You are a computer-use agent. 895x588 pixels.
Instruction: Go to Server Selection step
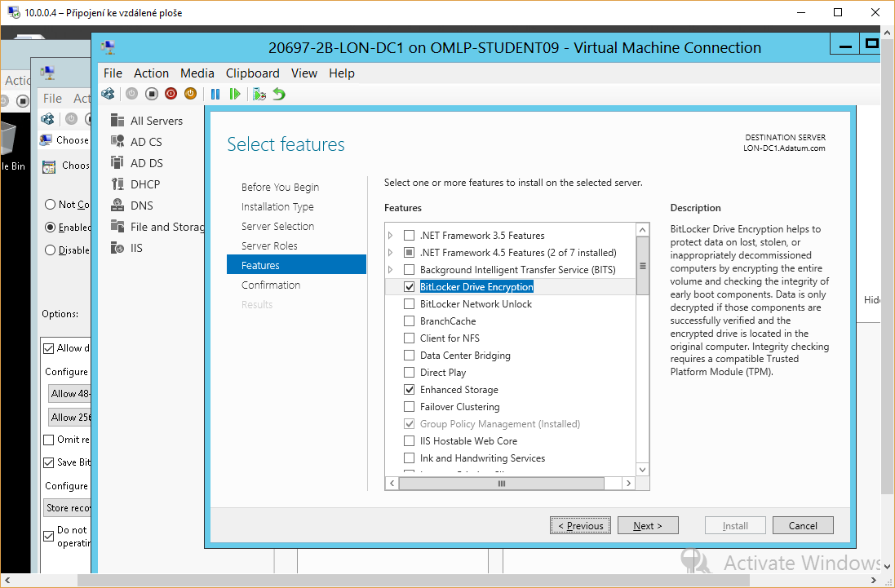coord(277,226)
